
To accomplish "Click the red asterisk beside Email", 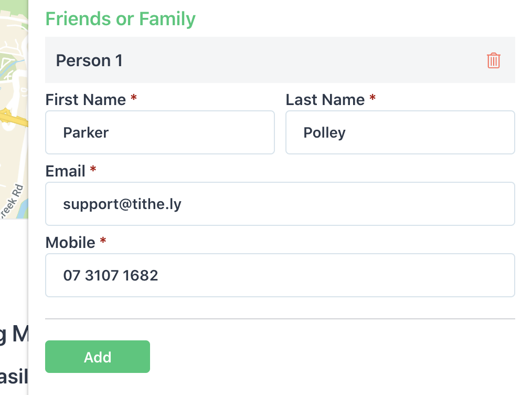I will tap(93, 169).
